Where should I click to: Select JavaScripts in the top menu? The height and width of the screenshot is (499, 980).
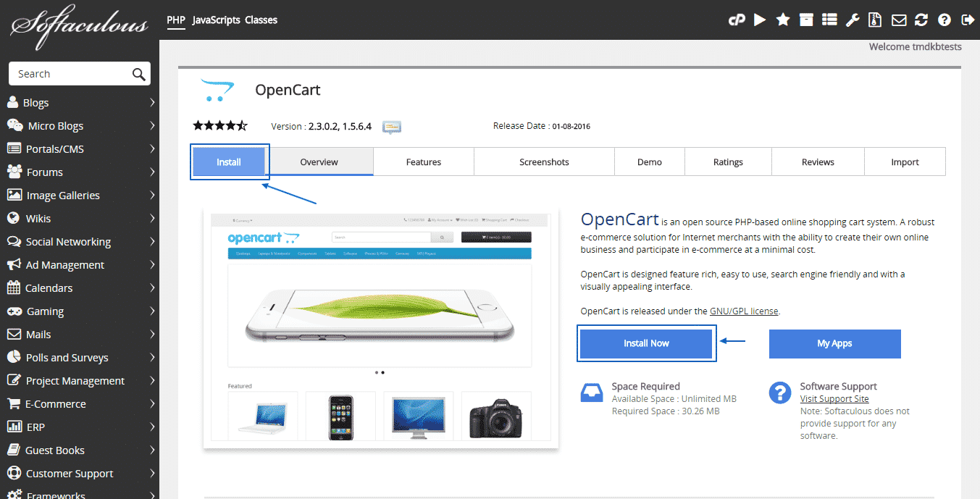[216, 20]
